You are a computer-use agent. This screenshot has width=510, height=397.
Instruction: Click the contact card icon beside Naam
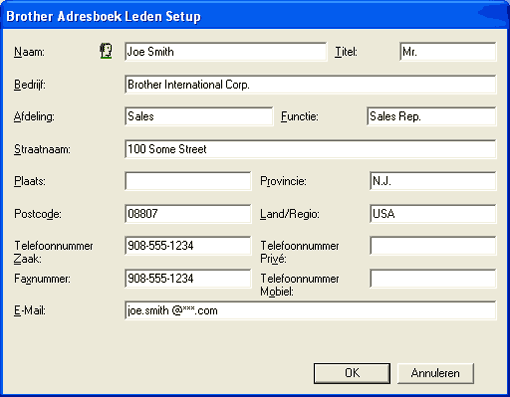106,51
